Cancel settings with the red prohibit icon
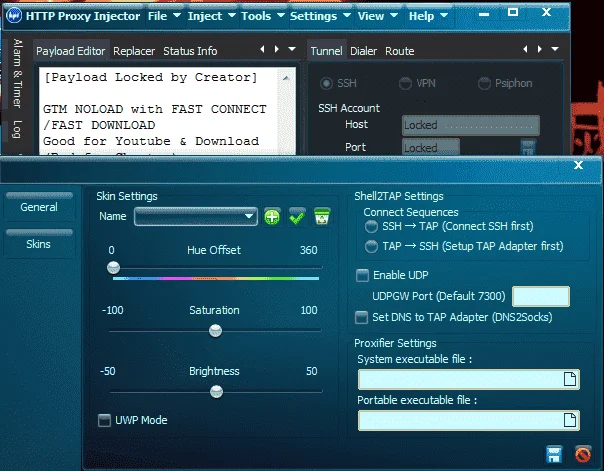Viewport: 604px width, 471px height. click(583, 454)
